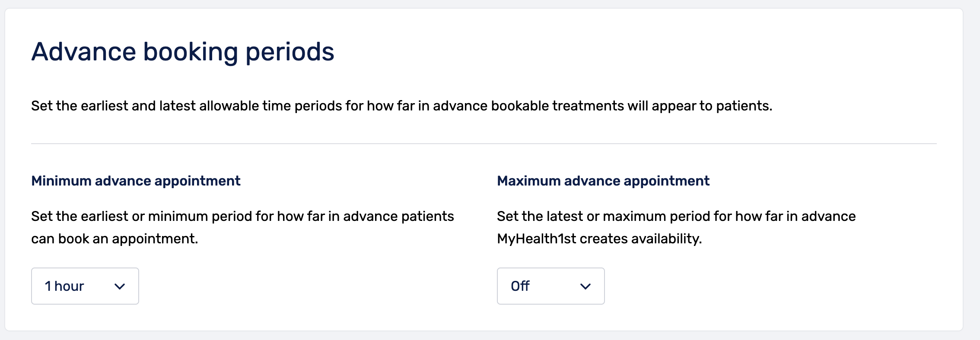Click the 'Off' selected value text

520,286
